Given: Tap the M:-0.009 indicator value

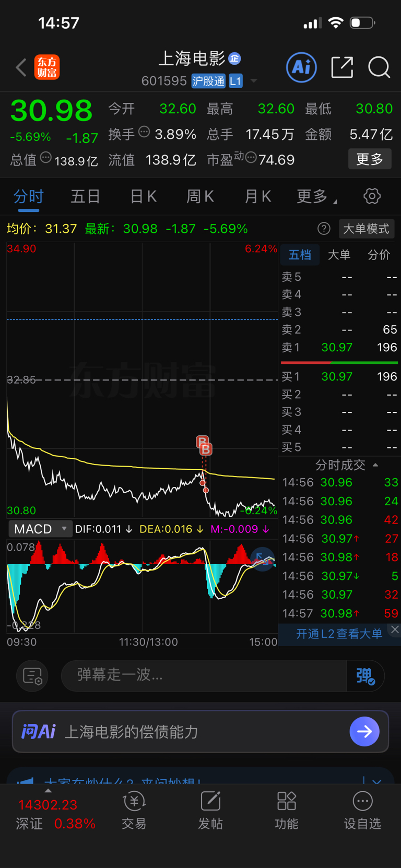Looking at the screenshot, I should pyautogui.click(x=240, y=529).
